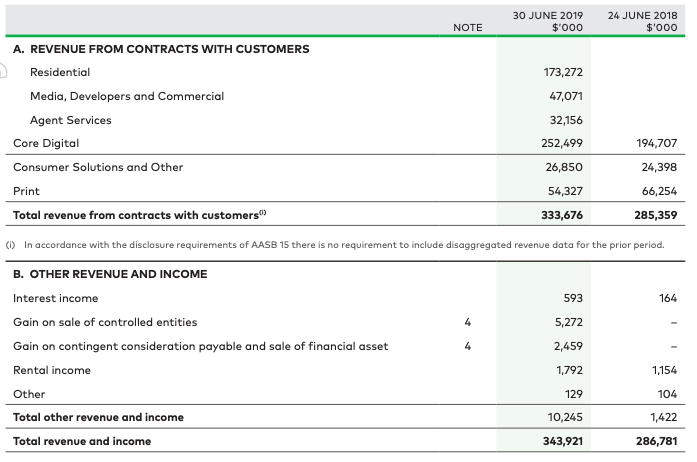Screen dimensions: 697x462
Task: Select the Print 2018 value 66,254
Action: (x=656, y=191)
